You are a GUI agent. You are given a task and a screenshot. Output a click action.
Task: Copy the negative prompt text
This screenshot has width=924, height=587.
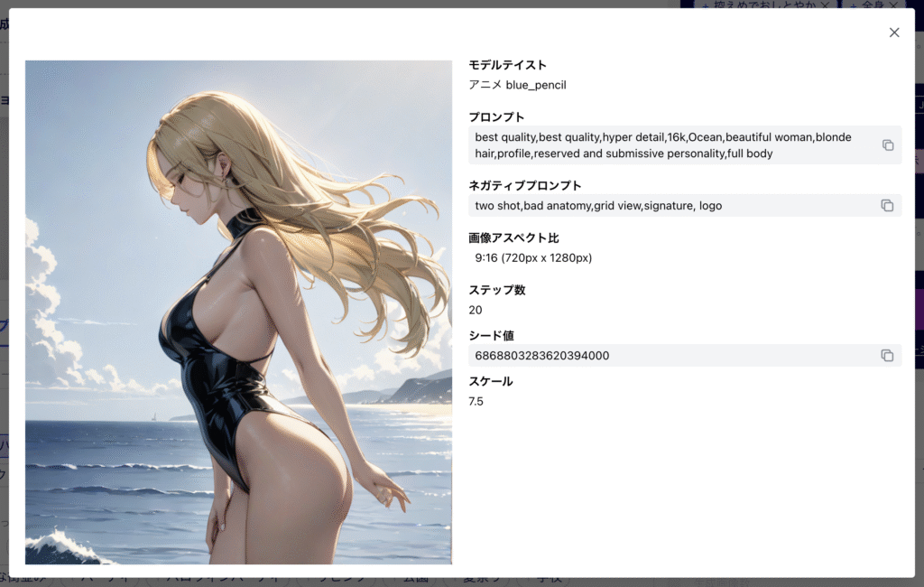[x=887, y=205]
